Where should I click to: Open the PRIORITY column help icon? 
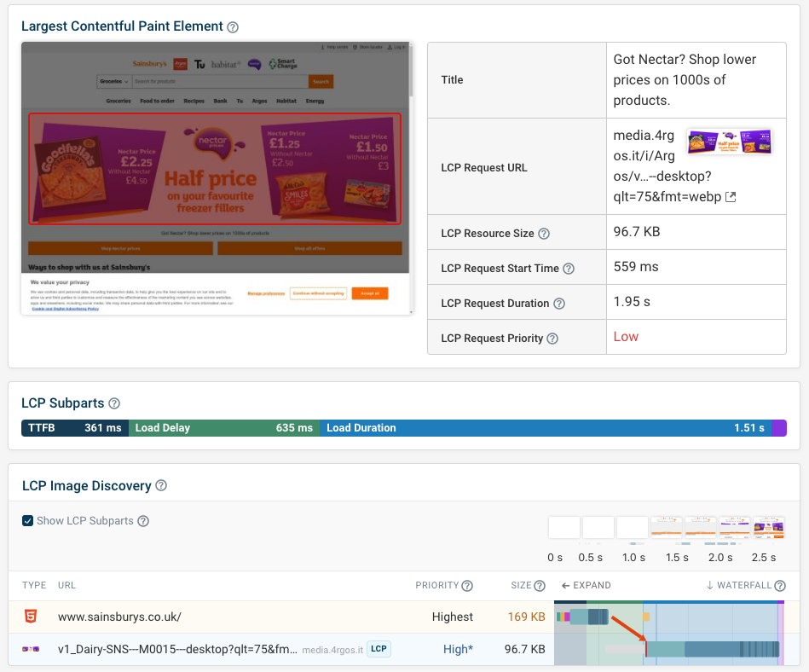point(467,586)
